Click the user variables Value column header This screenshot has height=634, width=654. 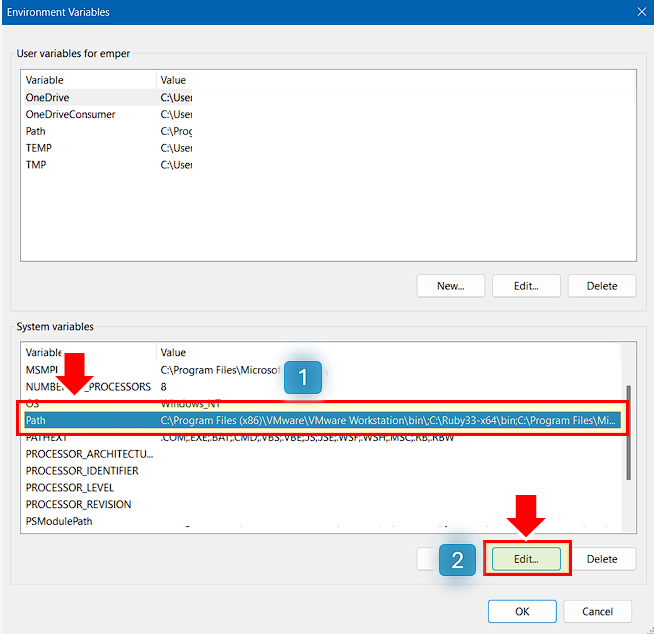click(396, 80)
